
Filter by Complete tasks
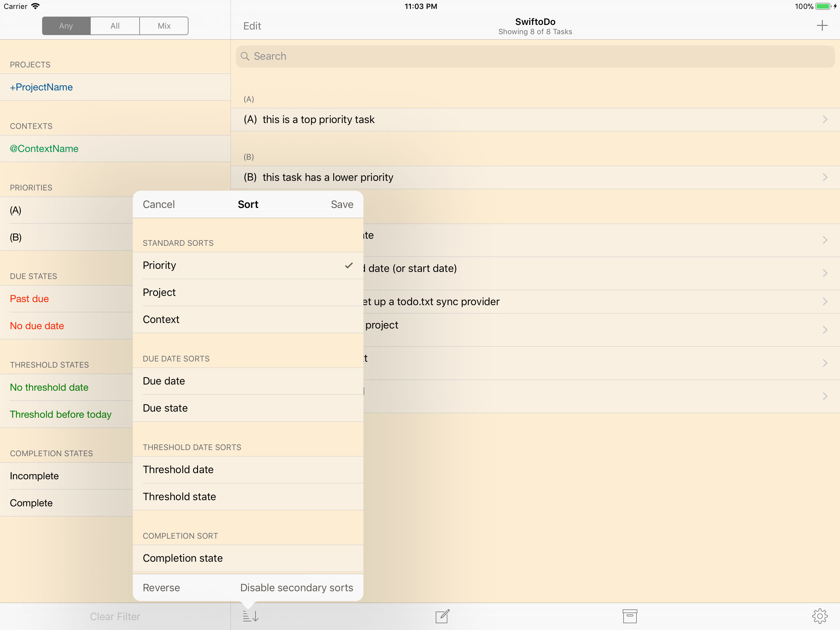coord(66,503)
